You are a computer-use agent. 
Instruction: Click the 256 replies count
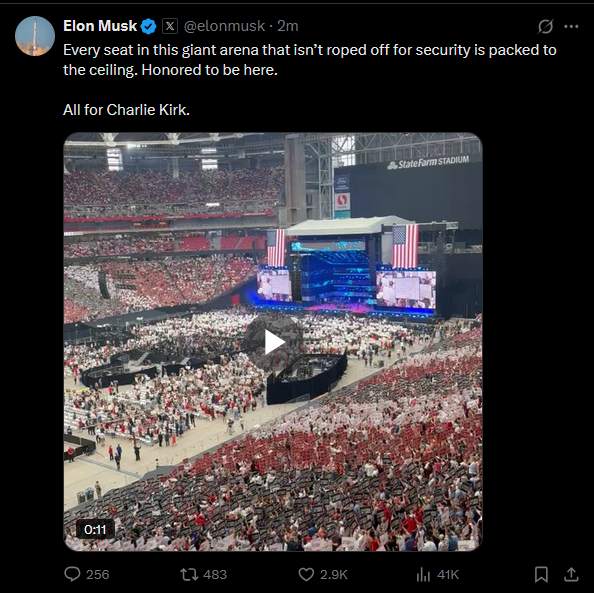pyautogui.click(x=97, y=574)
